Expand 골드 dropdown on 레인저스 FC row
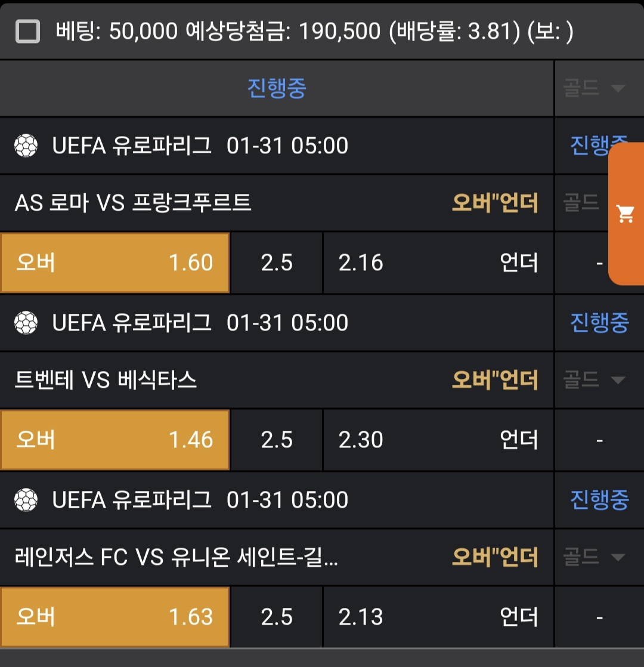The height and width of the screenshot is (667, 644). pyautogui.click(x=594, y=557)
